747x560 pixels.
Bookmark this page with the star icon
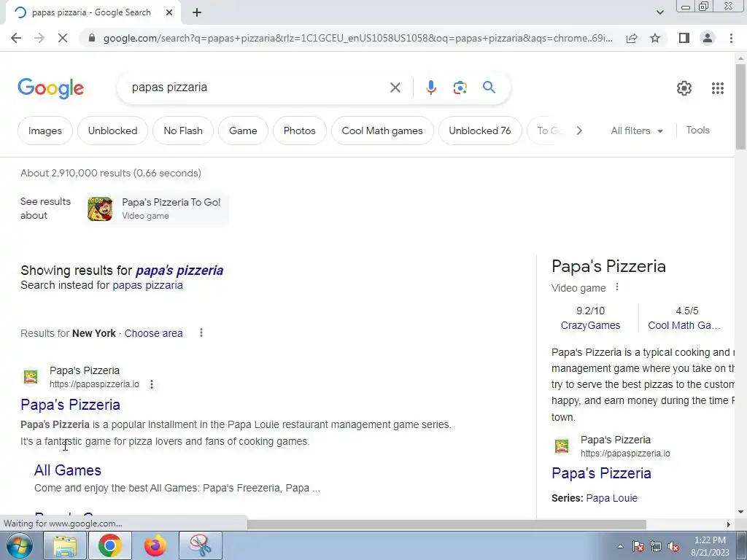(655, 38)
